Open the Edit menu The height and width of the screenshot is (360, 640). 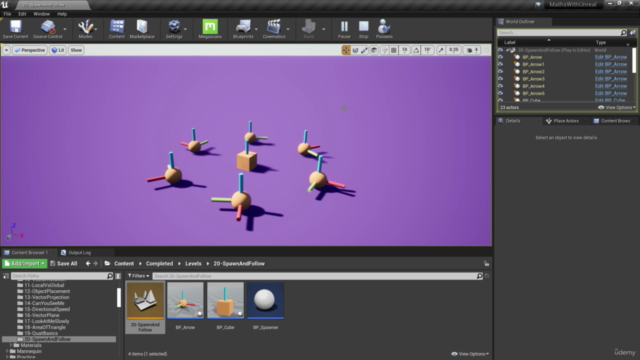22,14
